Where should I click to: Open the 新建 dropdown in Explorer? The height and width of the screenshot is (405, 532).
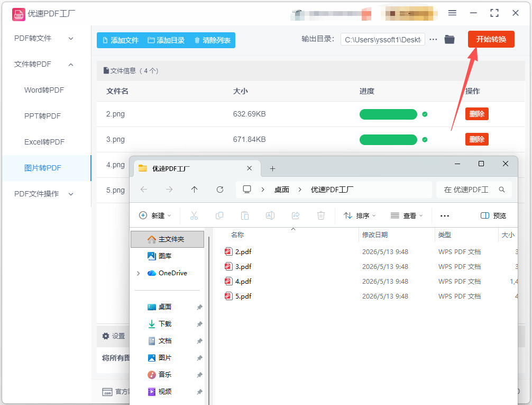[155, 215]
